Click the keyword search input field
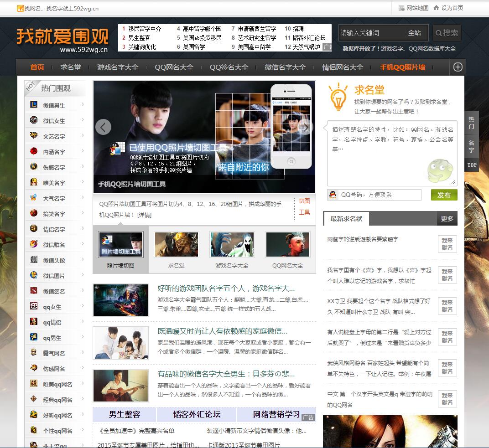489x448 pixels. 371,33
